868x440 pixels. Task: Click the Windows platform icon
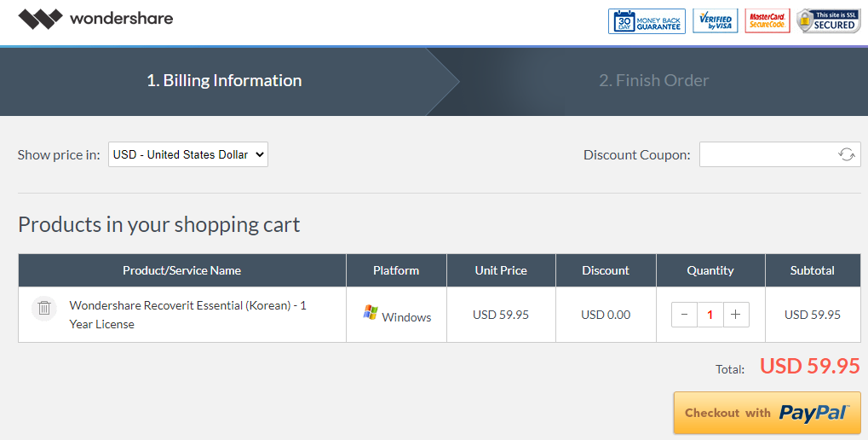click(371, 313)
